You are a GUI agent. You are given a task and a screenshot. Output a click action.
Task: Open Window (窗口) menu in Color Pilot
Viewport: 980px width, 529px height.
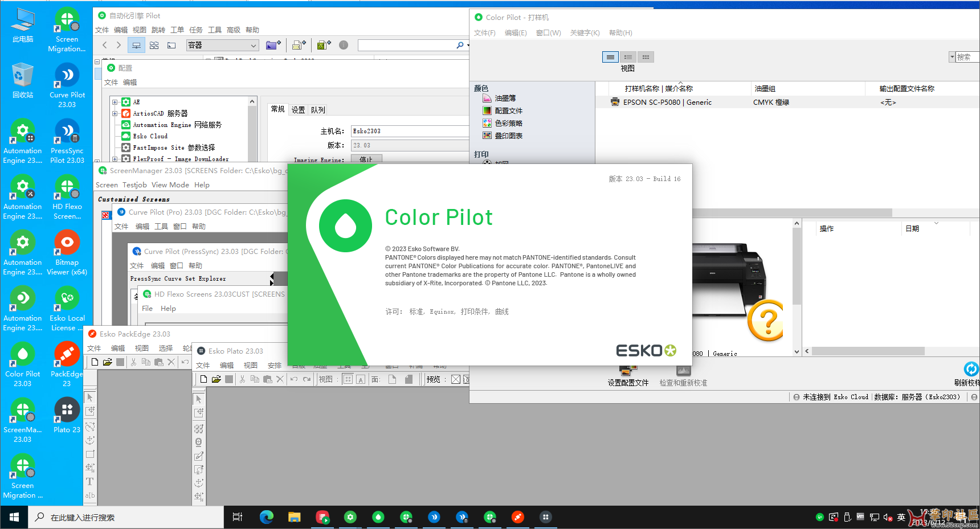point(548,33)
